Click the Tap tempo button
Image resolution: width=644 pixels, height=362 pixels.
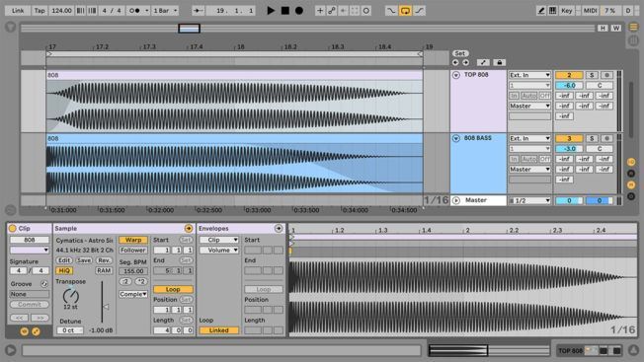click(40, 11)
